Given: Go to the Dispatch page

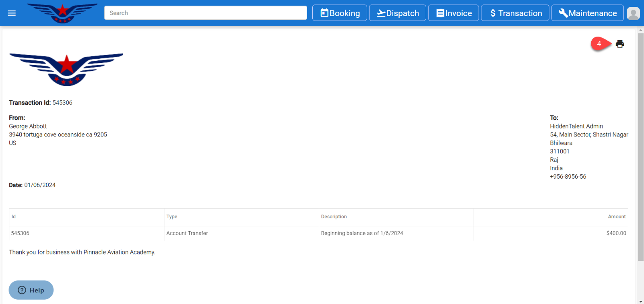Looking at the screenshot, I should point(398,13).
